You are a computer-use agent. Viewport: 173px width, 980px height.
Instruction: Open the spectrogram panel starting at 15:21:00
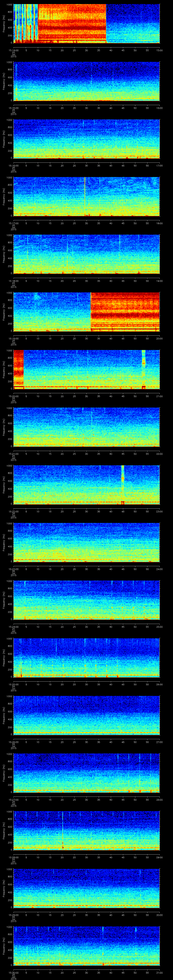tap(87, 427)
